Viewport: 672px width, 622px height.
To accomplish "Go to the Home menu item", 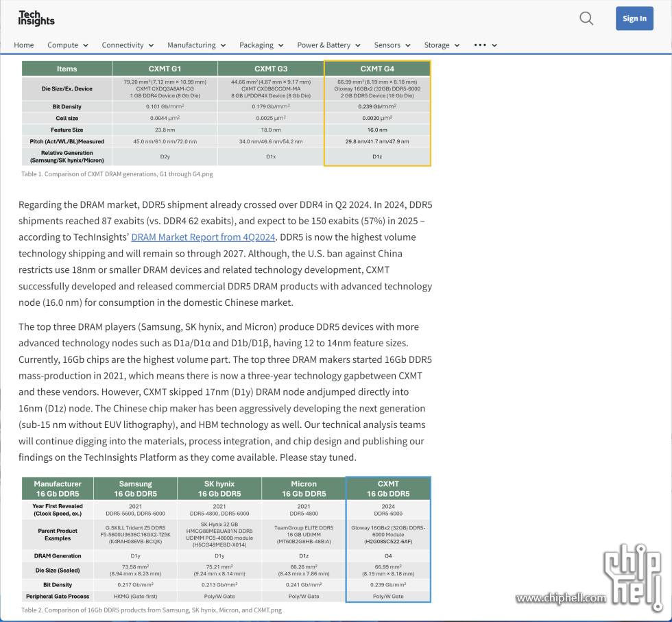I will (23, 45).
